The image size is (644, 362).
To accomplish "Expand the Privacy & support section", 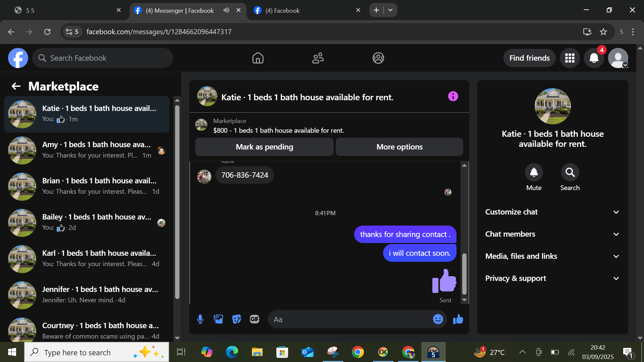I will pyautogui.click(x=552, y=278).
